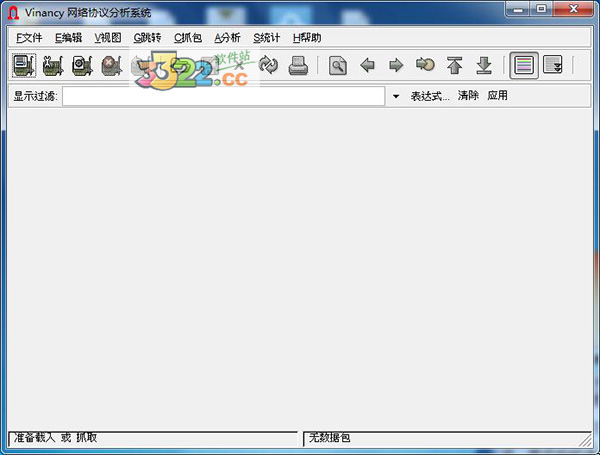Open the 表达式... filter expression builder
The image size is (600, 455).
point(430,96)
